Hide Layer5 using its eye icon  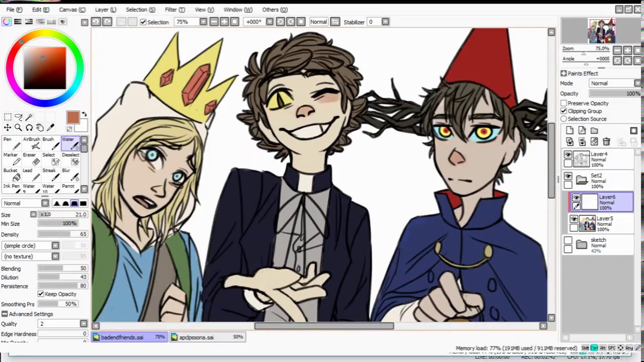click(x=574, y=219)
